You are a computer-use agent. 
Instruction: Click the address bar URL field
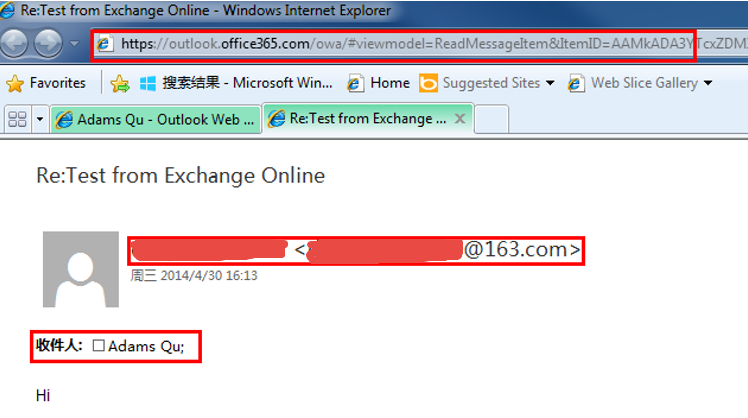(x=394, y=44)
